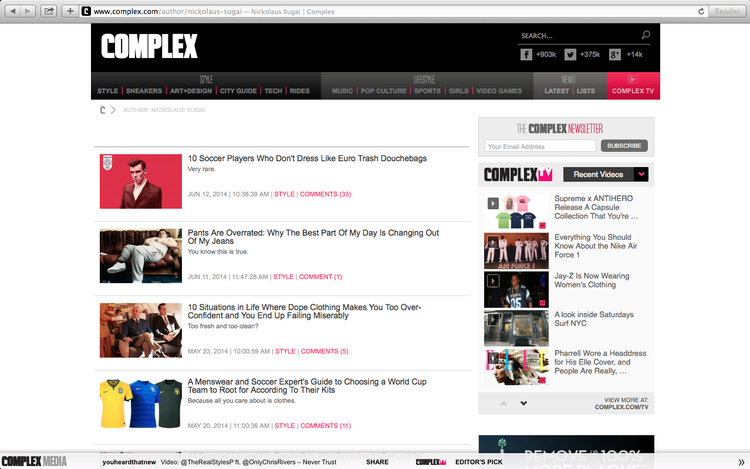Open the Latest news section
The height and width of the screenshot is (469, 750).
(x=557, y=91)
